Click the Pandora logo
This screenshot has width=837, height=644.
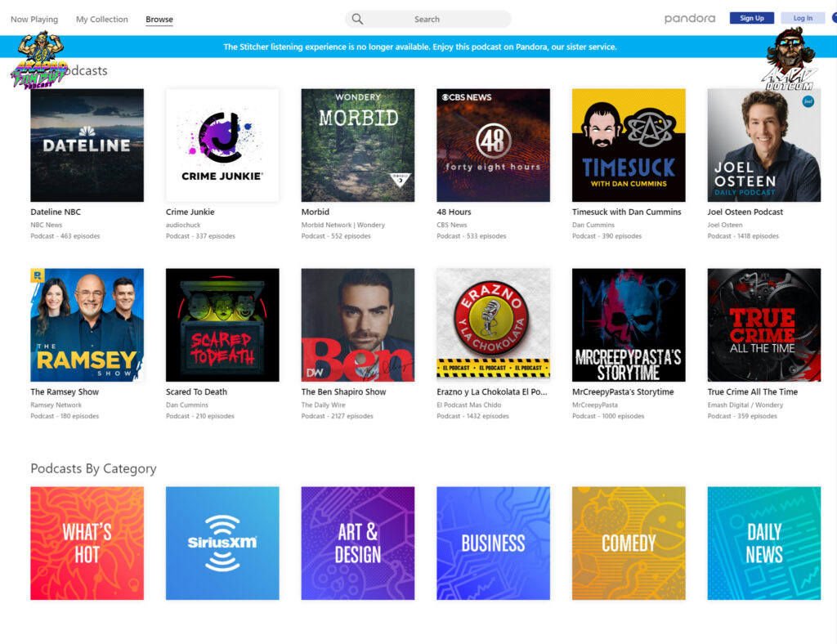click(x=690, y=19)
